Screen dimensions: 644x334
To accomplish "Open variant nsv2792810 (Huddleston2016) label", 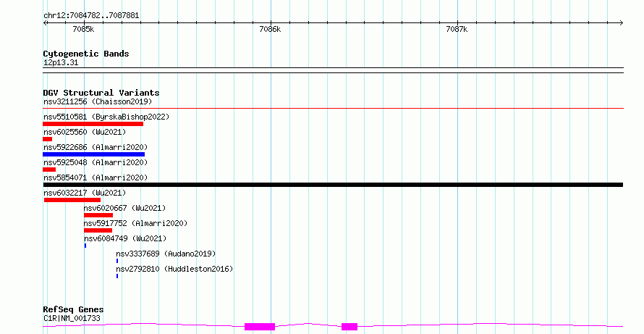I will [174, 269].
